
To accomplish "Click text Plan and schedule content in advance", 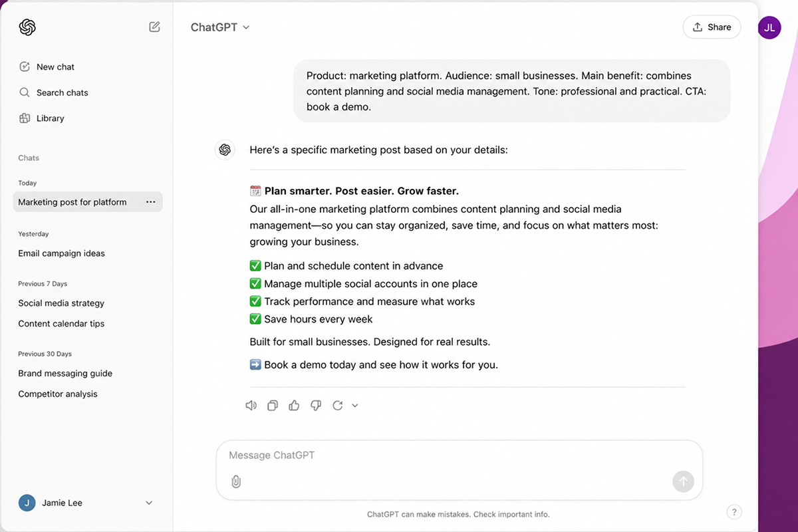I will pos(354,266).
